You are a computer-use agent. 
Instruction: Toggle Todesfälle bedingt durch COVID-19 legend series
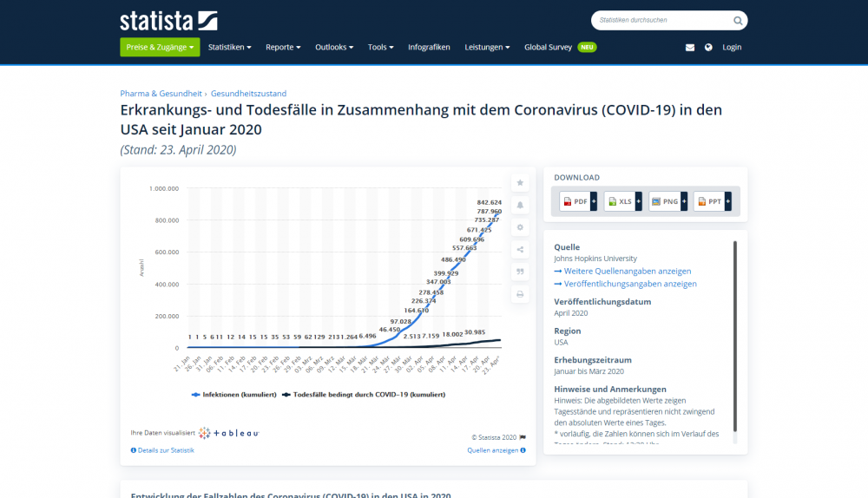(363, 394)
